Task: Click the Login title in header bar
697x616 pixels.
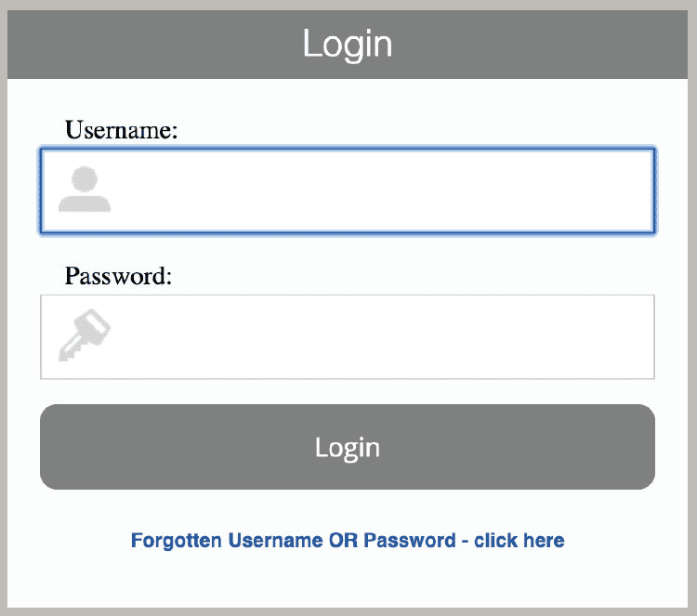Action: coord(348,44)
